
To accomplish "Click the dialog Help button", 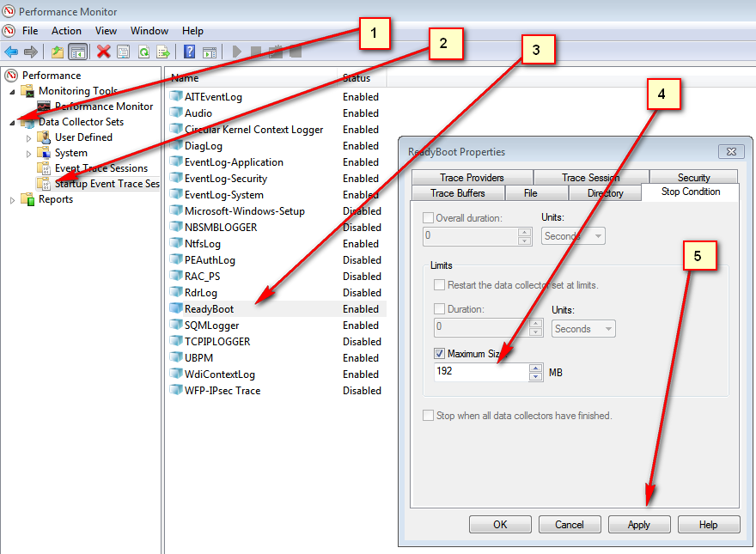I will pos(708,524).
